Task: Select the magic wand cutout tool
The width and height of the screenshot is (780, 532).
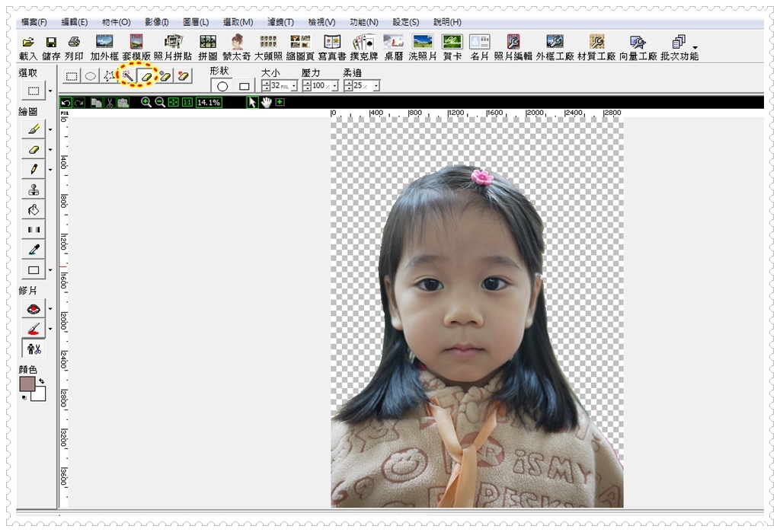Action: pyautogui.click(x=127, y=76)
